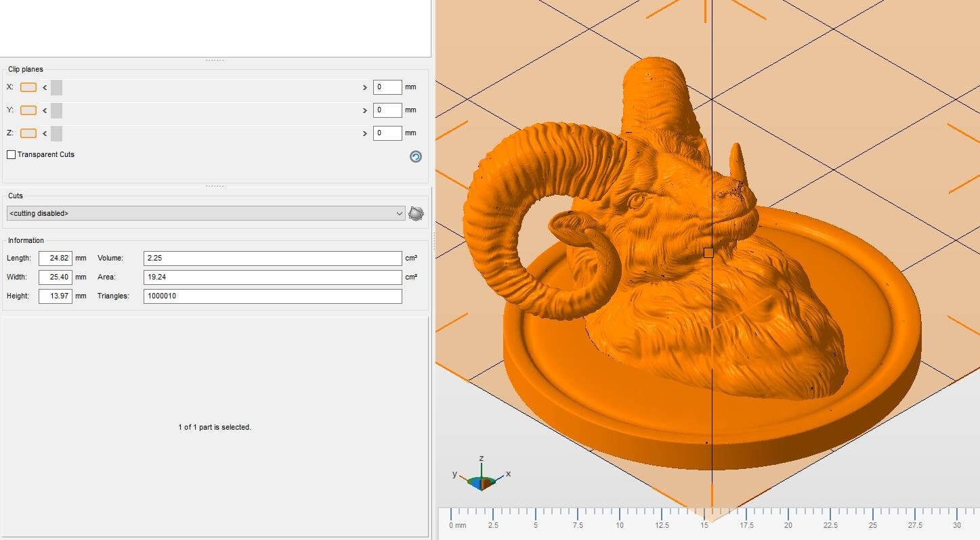
Task: Toggle the Z clip plane icon
Action: point(28,133)
